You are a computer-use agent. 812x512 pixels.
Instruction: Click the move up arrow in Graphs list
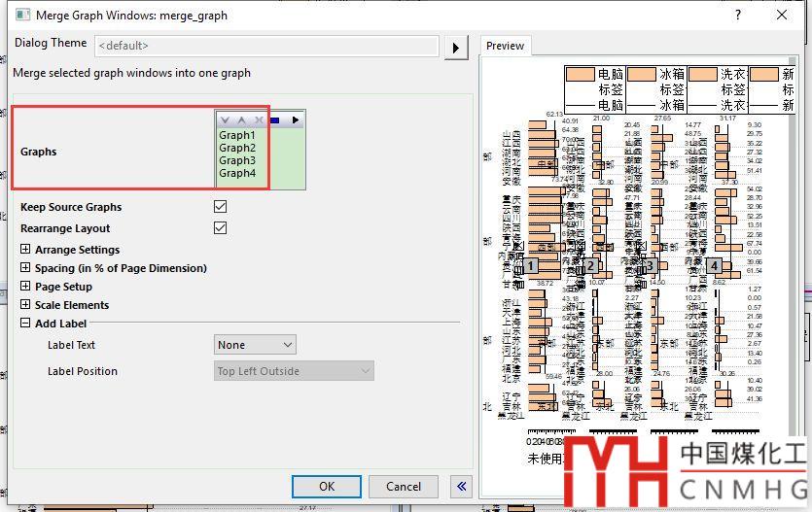click(241, 120)
